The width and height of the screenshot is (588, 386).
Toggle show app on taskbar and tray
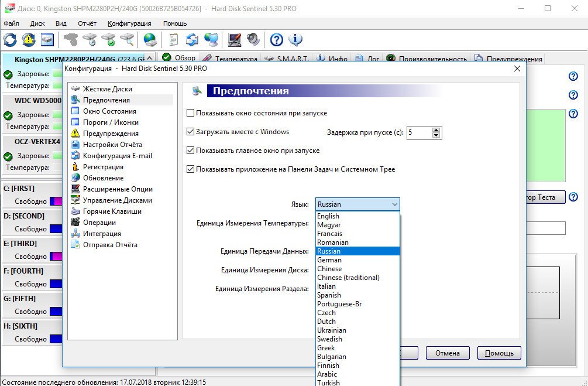click(191, 169)
